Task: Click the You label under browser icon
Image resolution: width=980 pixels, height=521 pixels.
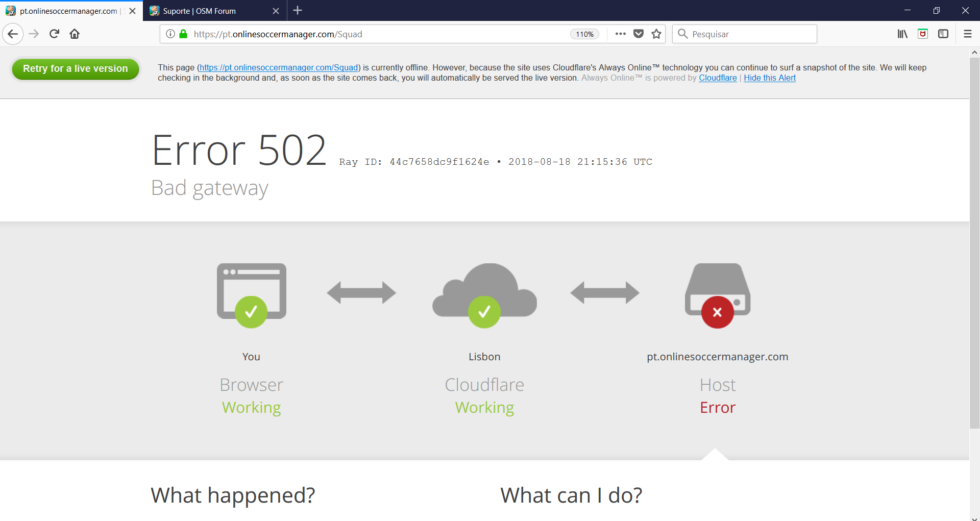Action: coord(251,357)
